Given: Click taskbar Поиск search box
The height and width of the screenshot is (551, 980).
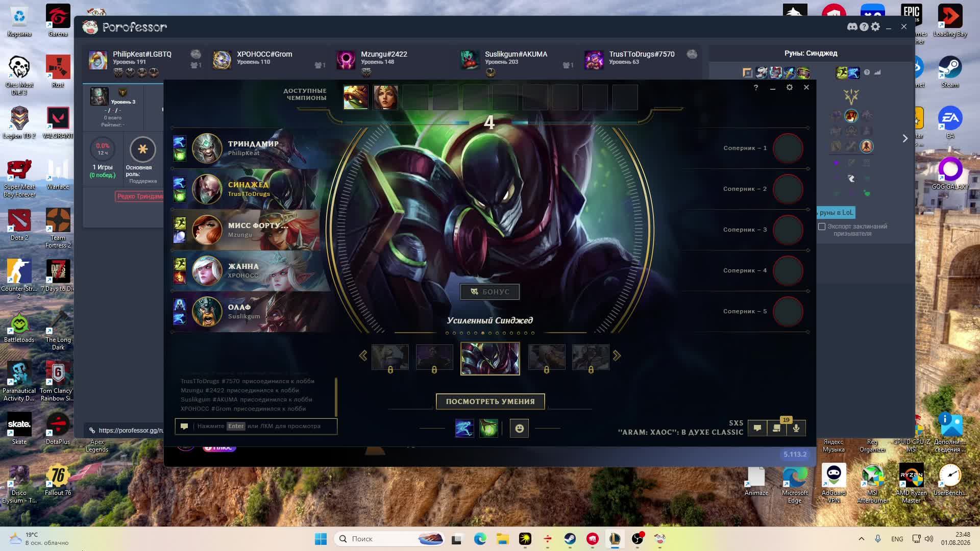Looking at the screenshot, I should 389,539.
